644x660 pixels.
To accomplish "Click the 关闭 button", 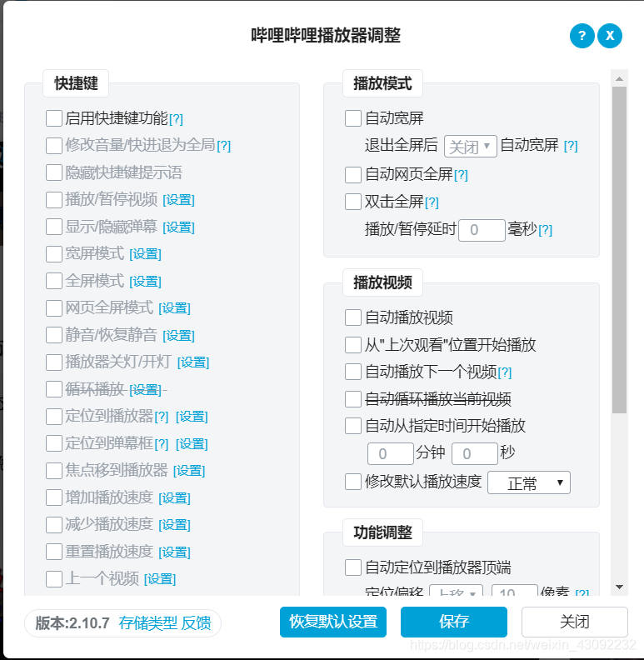I will point(575,622).
